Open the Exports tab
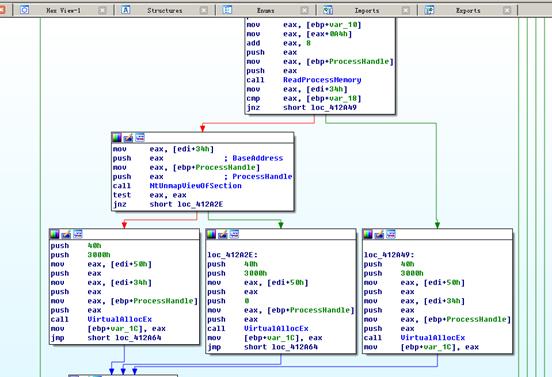Image resolution: width=552 pixels, height=377 pixels. point(468,11)
